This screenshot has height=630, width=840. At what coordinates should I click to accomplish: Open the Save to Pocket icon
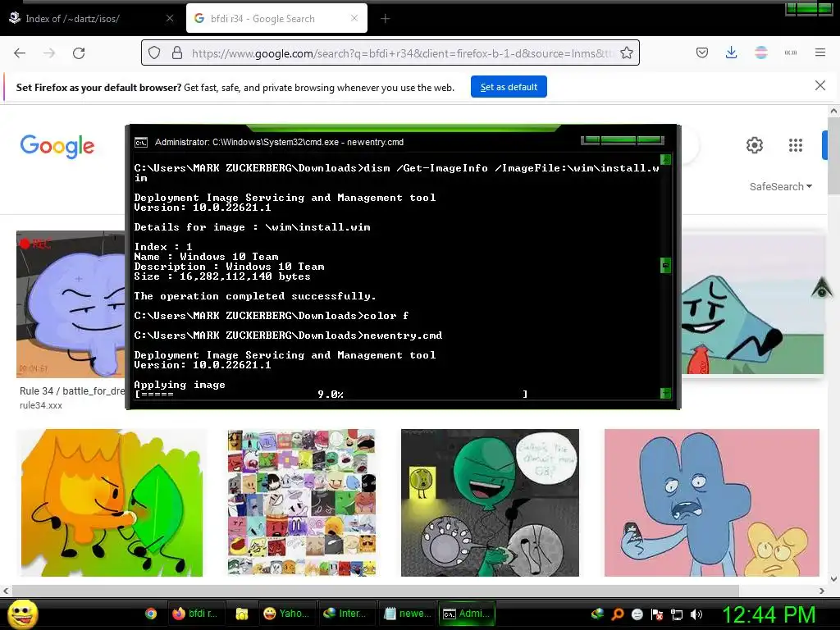[702, 52]
